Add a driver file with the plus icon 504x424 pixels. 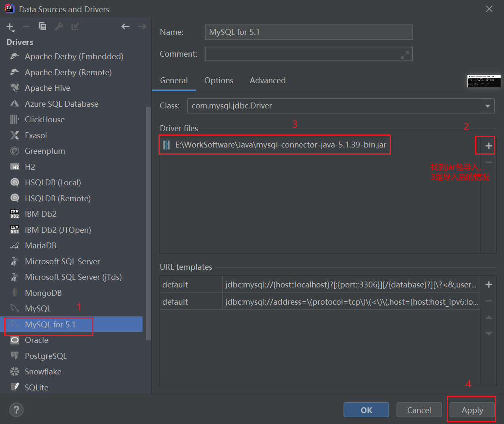click(488, 146)
